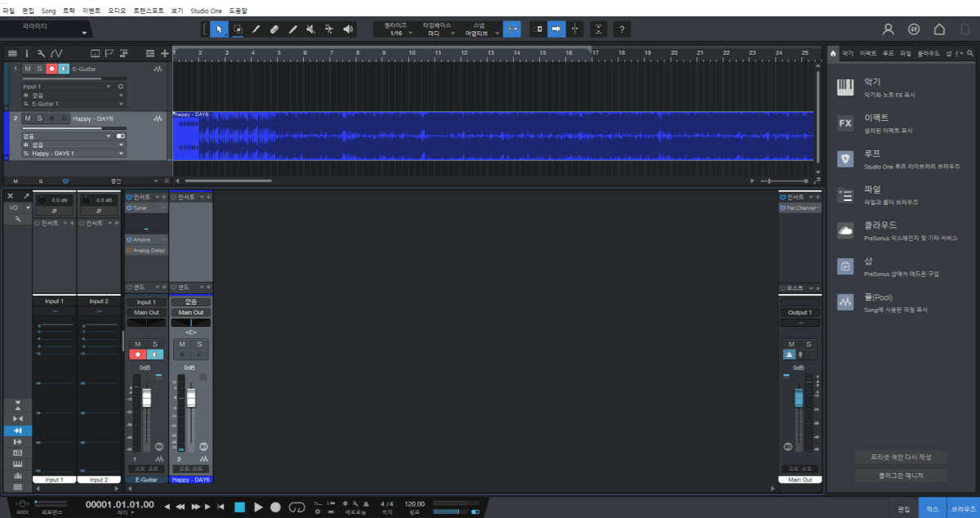The image size is (980, 518).
Task: Click the browser search magnifier icon
Action: click(x=970, y=53)
